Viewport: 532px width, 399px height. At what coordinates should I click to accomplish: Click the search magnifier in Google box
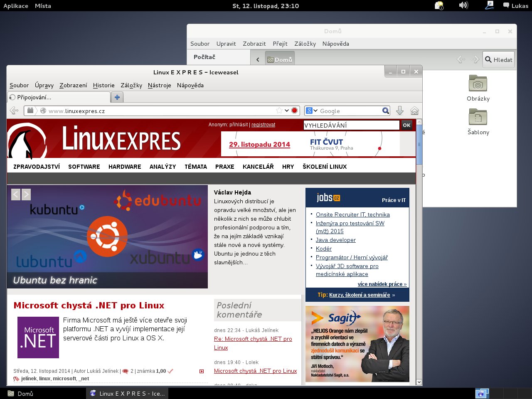coord(386,111)
